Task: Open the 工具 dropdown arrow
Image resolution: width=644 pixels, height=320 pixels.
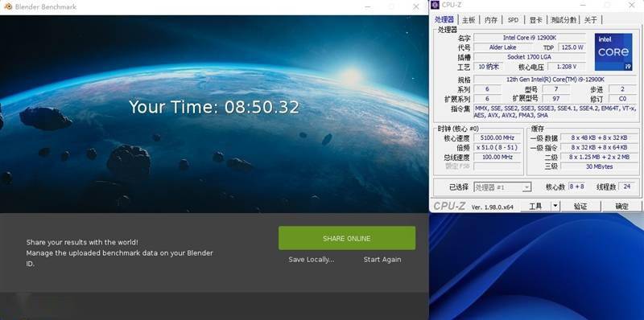Action: (x=555, y=207)
